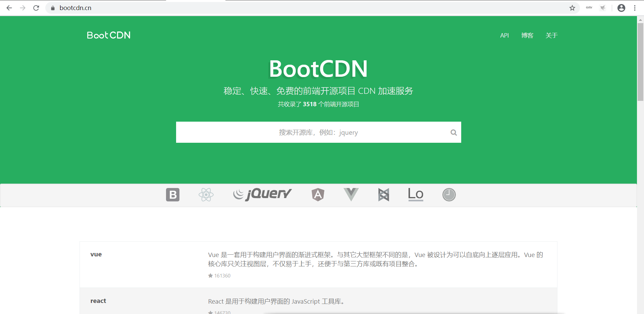Select the Bootstrap logo in the brand strip

click(172, 194)
